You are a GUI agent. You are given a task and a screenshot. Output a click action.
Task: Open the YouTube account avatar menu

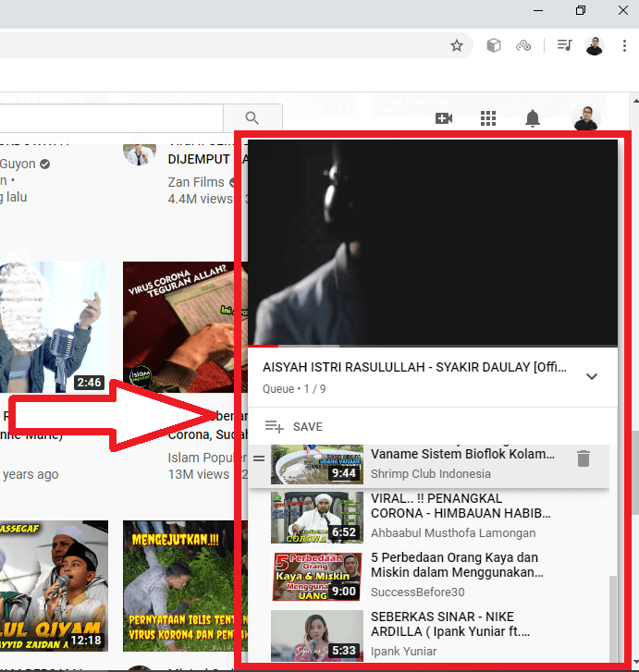[x=586, y=117]
